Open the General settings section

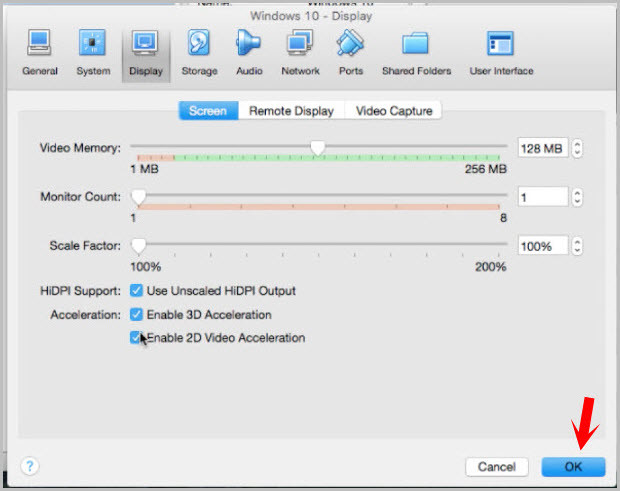point(40,53)
